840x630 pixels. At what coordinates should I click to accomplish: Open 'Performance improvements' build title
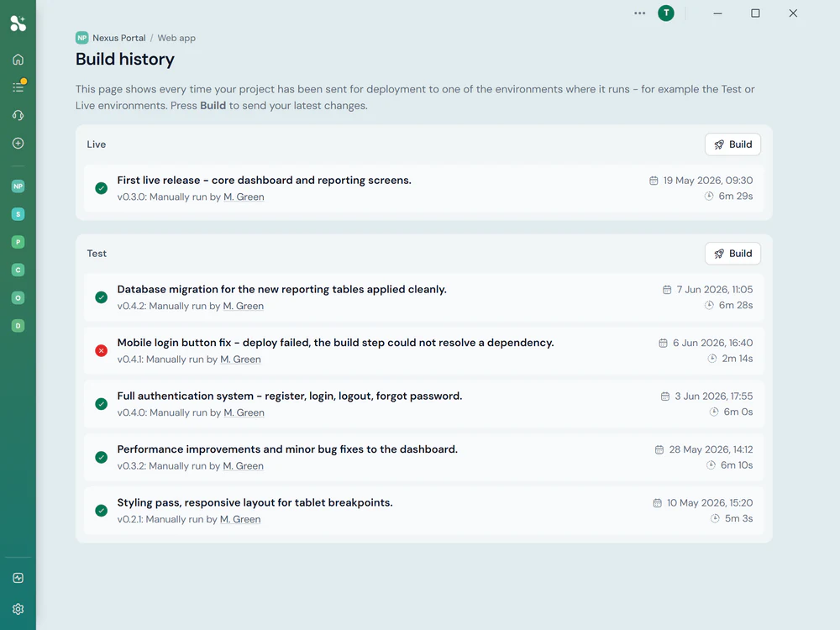[x=287, y=449]
